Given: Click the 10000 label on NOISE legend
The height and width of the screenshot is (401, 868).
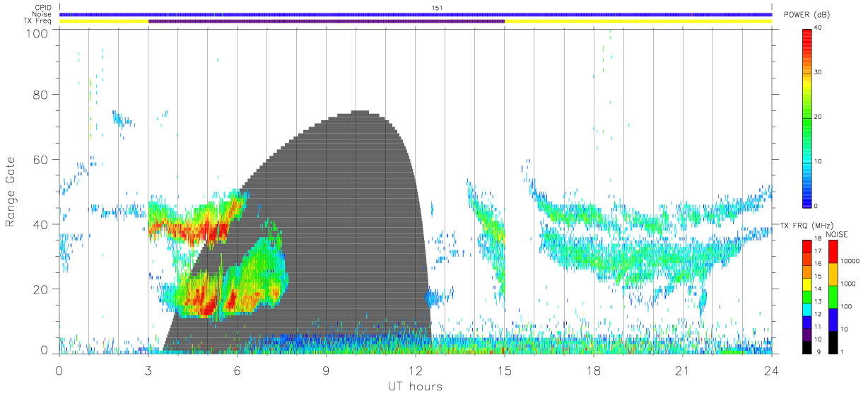Looking at the screenshot, I should (851, 261).
